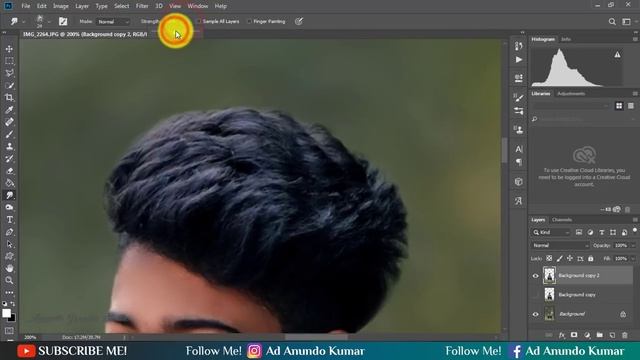Screen dimensions: 640x360
Task: Select the Rectangular Marquee tool
Action: (9, 61)
